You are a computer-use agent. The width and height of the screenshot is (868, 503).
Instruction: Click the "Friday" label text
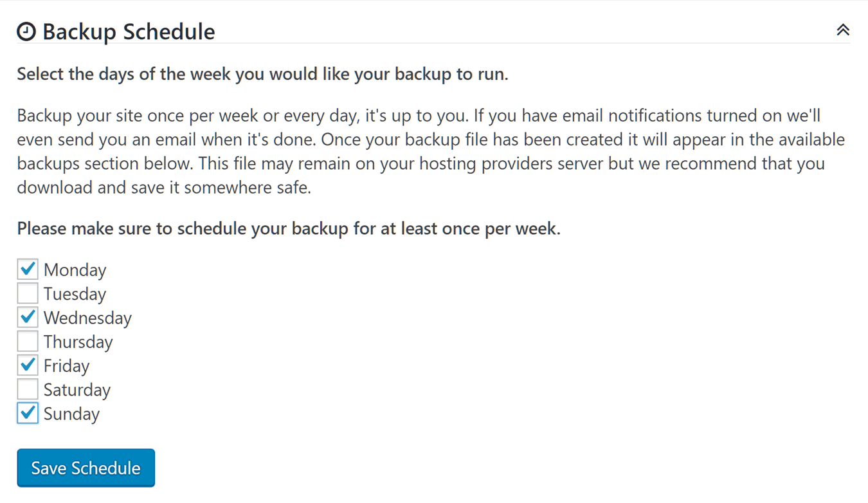click(x=67, y=366)
